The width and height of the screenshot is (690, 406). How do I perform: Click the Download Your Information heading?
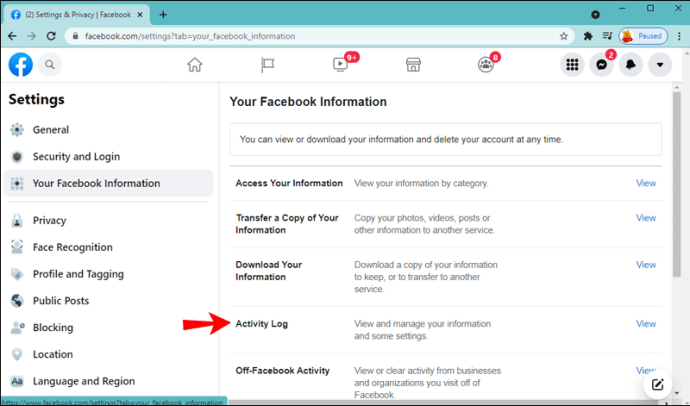(x=268, y=271)
